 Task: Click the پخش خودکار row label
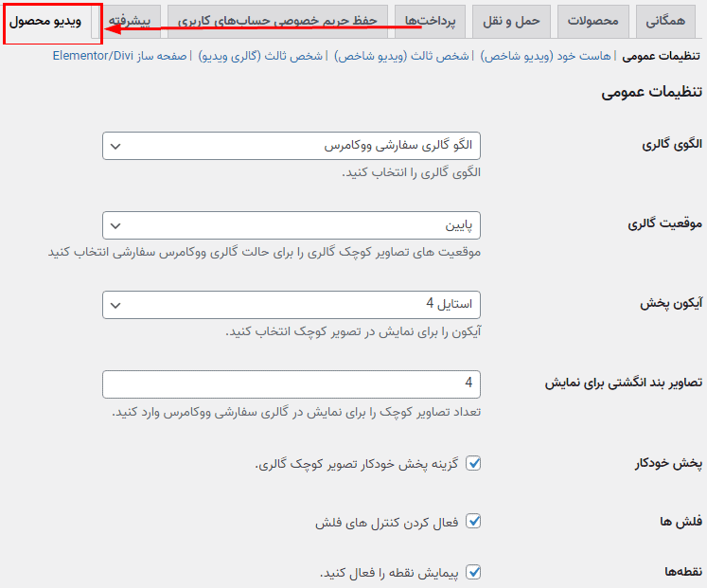click(668, 463)
